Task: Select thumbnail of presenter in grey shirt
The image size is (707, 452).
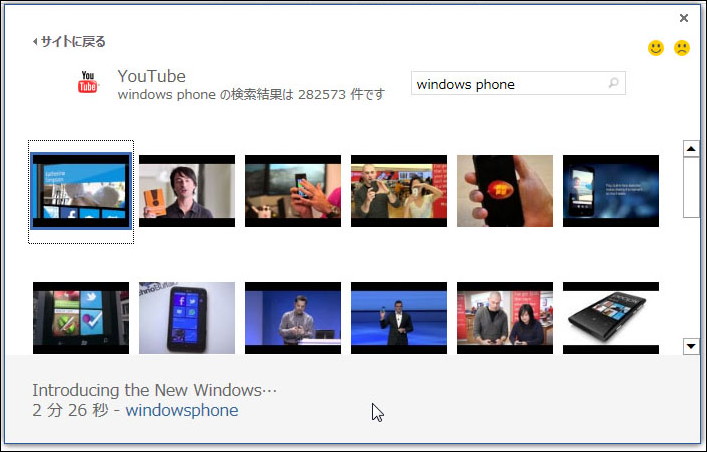Action: tap(293, 318)
